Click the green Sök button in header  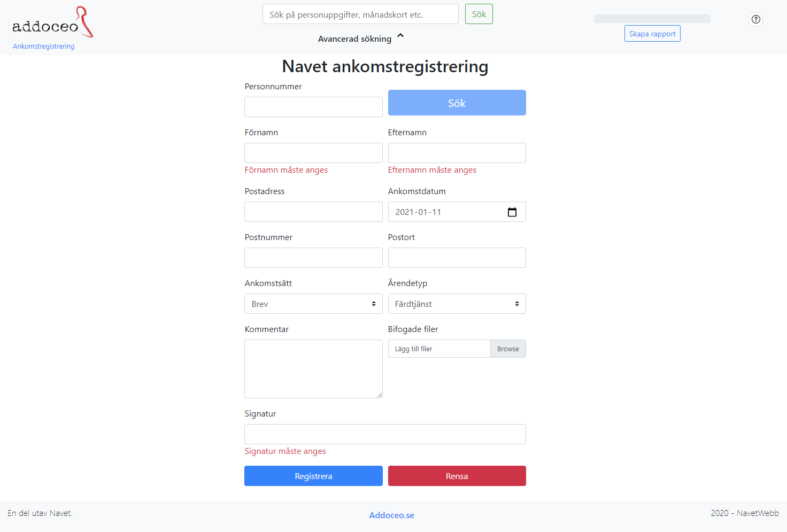click(x=479, y=14)
